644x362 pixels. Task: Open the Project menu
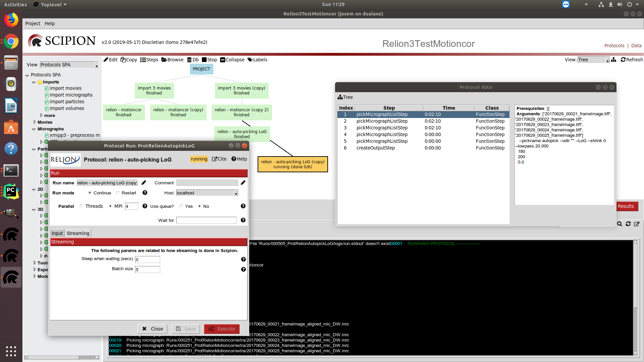click(33, 23)
